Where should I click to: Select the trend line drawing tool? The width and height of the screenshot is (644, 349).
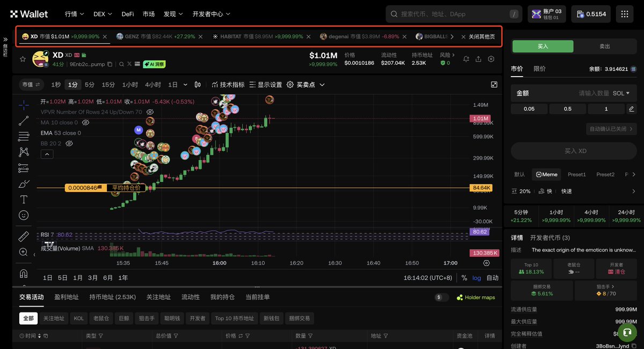24,121
